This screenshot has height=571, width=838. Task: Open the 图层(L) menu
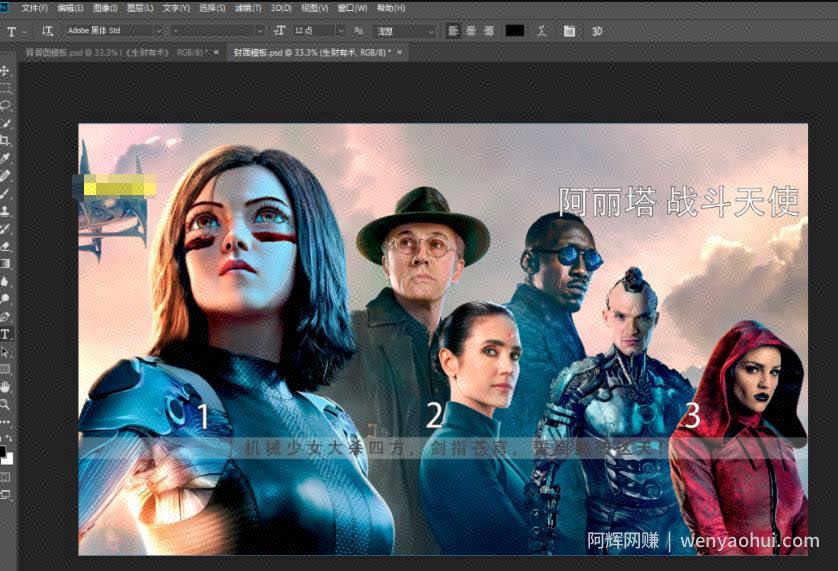[x=140, y=8]
